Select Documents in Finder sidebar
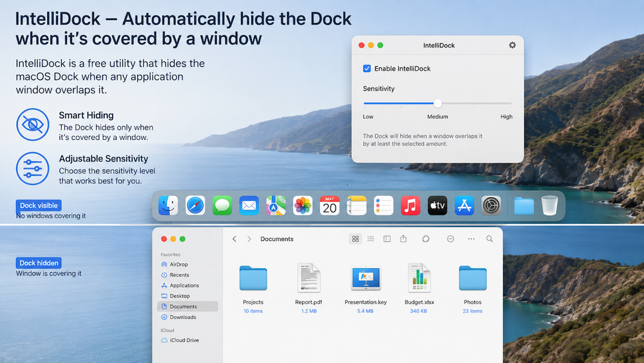 click(187, 306)
